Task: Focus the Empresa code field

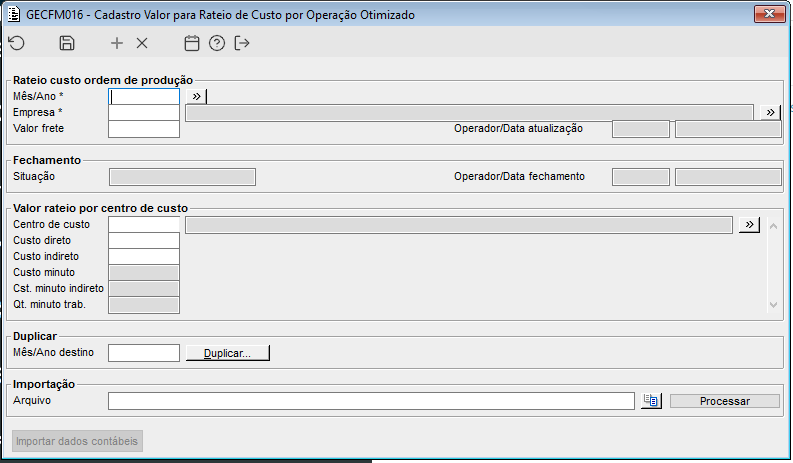Action: click(144, 113)
